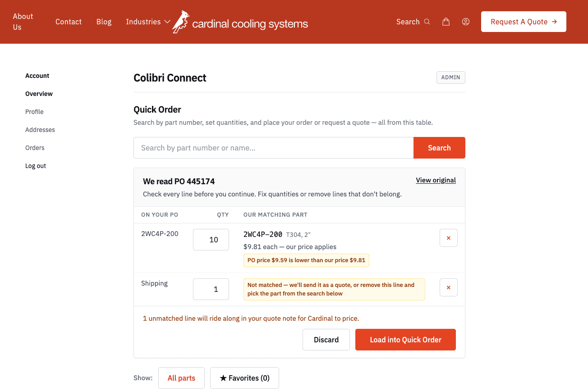
Task: Show Favorites (0) star filter
Action: 244,378
